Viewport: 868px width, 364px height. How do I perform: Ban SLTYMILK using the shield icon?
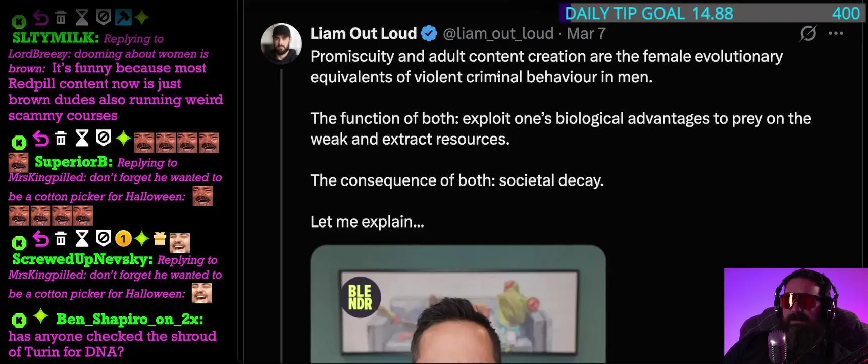(103, 18)
